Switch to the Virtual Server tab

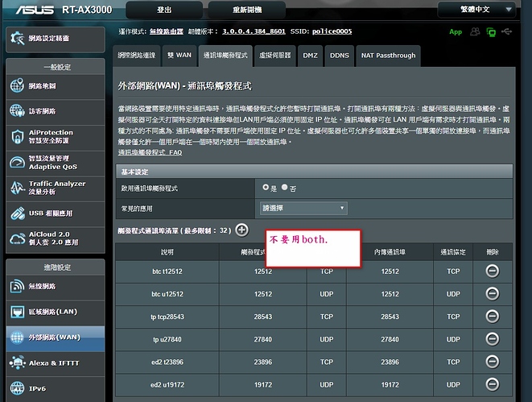point(274,56)
